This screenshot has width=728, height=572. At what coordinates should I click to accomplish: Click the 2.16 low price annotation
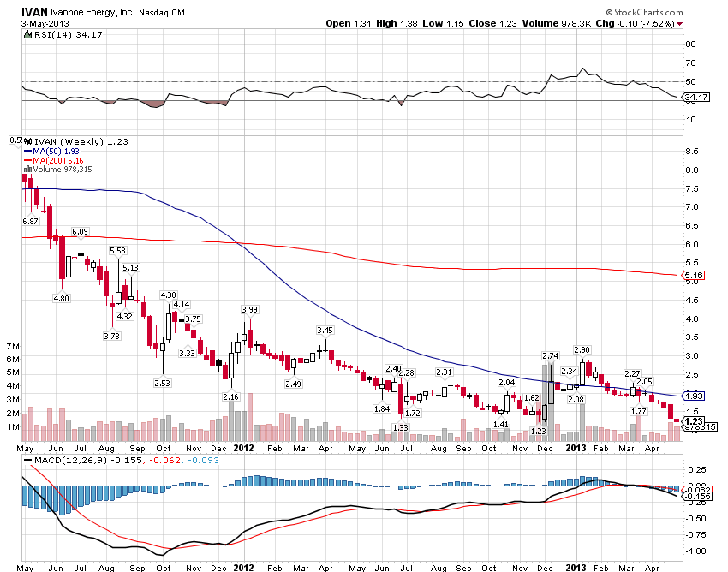tap(230, 397)
